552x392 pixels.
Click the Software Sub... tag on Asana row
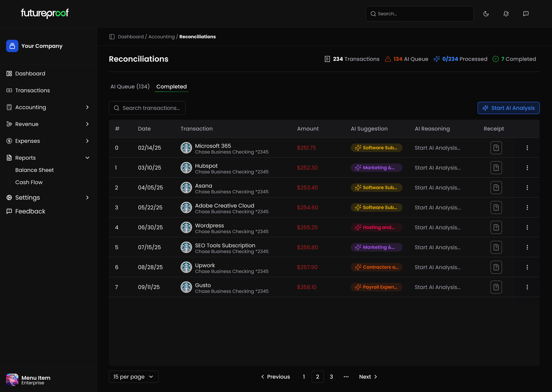[x=376, y=188]
